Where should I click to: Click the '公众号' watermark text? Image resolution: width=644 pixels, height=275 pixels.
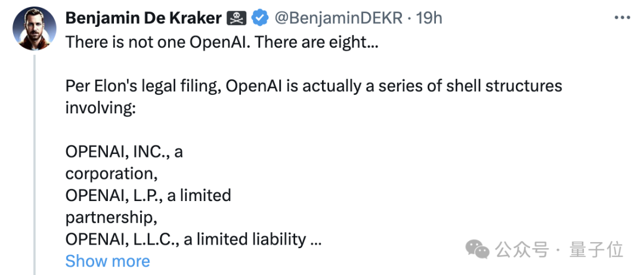522,250
